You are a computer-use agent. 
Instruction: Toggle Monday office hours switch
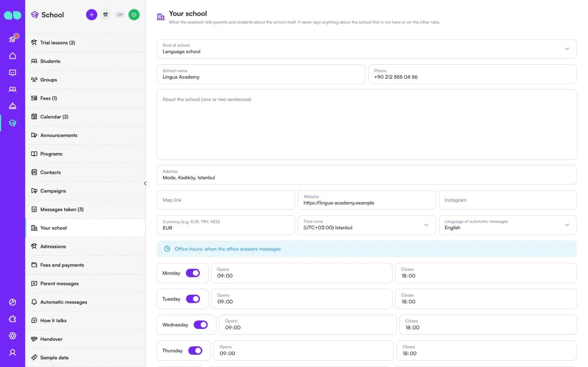tap(193, 273)
